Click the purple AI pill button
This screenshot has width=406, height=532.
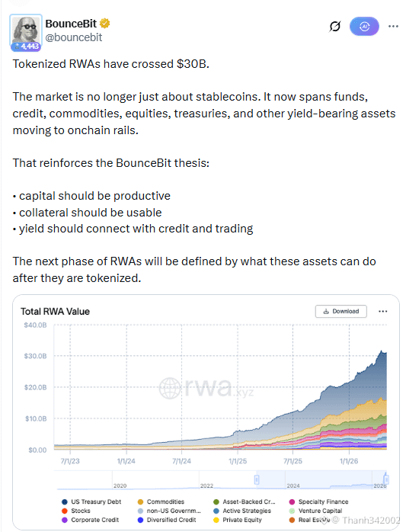click(364, 26)
